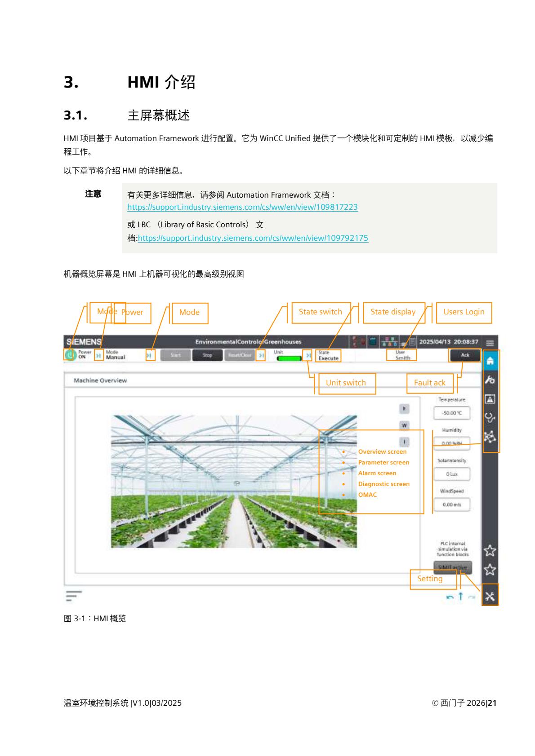Expand the Unit switch arrow
This screenshot has width=535, height=756.
click(x=308, y=355)
